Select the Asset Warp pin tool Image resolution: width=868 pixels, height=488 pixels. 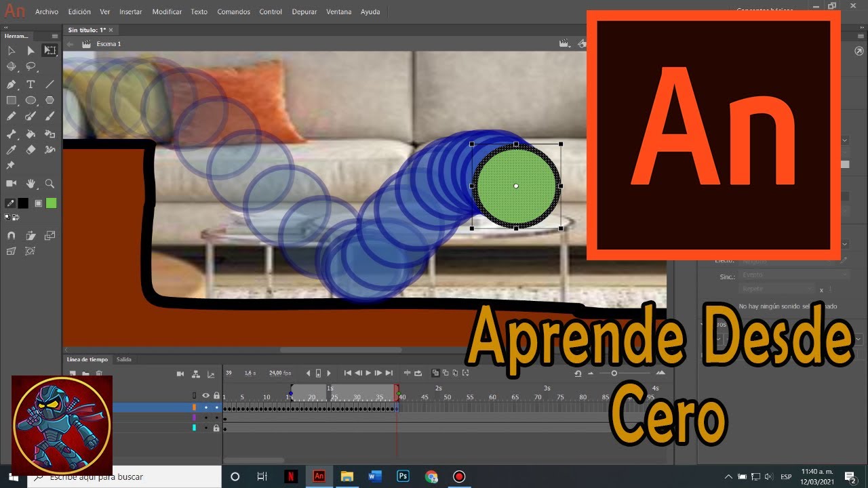click(11, 165)
